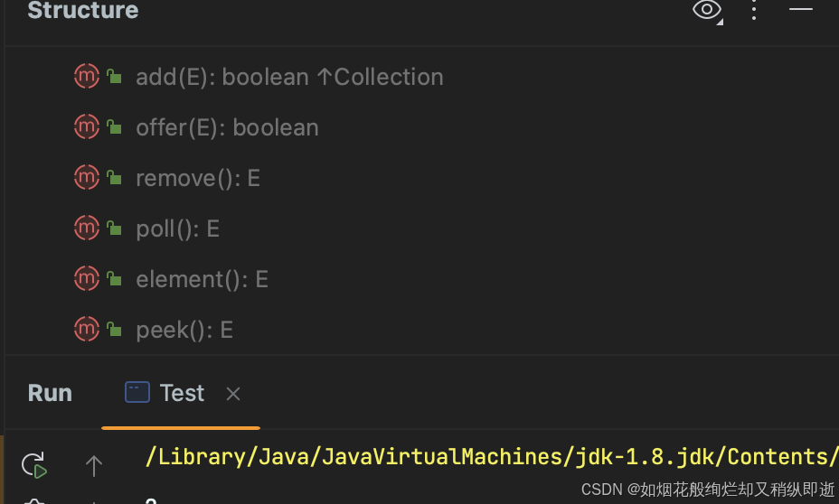Click the method icon beside poll()
Image resolution: width=839 pixels, height=504 pixels.
coord(87,229)
